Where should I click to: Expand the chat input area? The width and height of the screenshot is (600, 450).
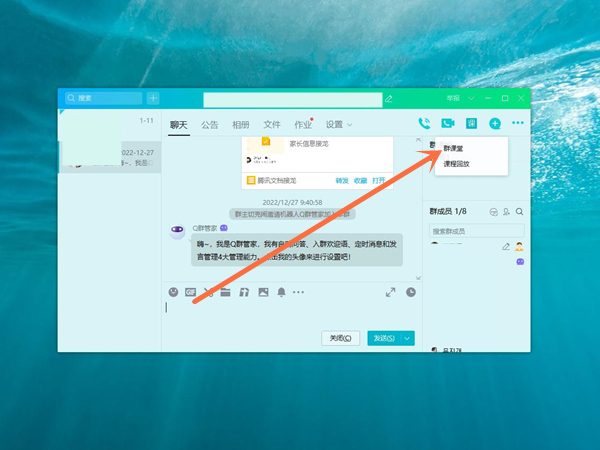click(390, 292)
